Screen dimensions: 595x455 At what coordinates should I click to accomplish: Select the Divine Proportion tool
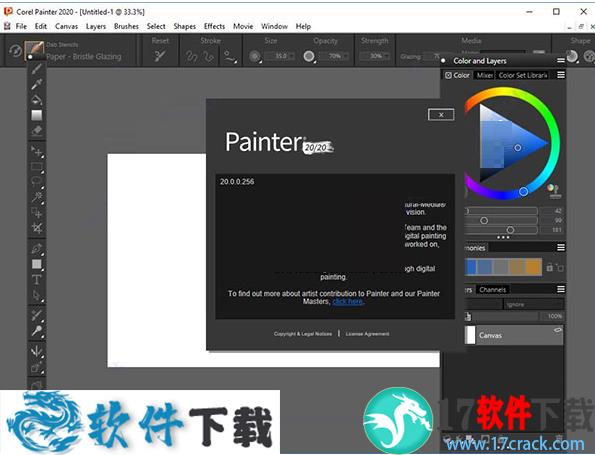coord(36,367)
